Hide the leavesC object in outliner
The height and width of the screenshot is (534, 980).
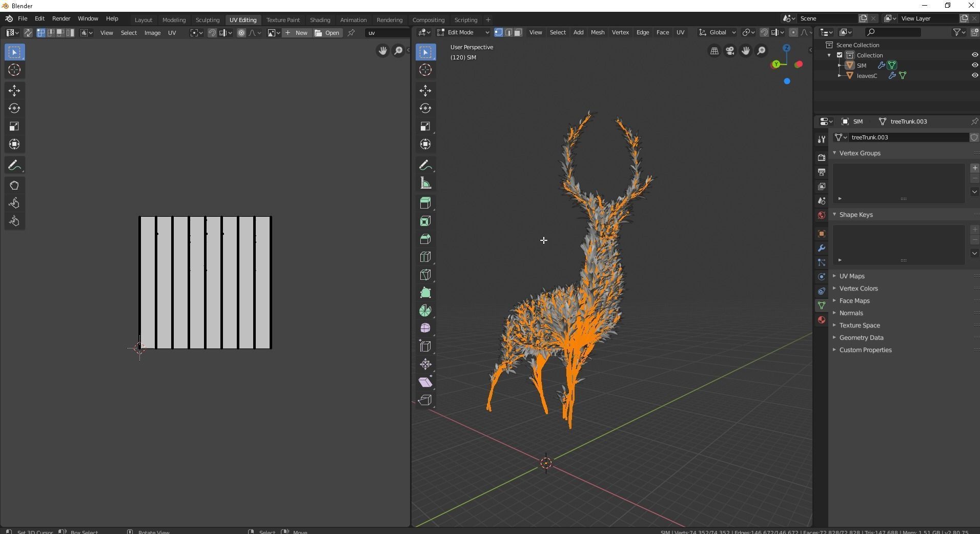tap(974, 76)
